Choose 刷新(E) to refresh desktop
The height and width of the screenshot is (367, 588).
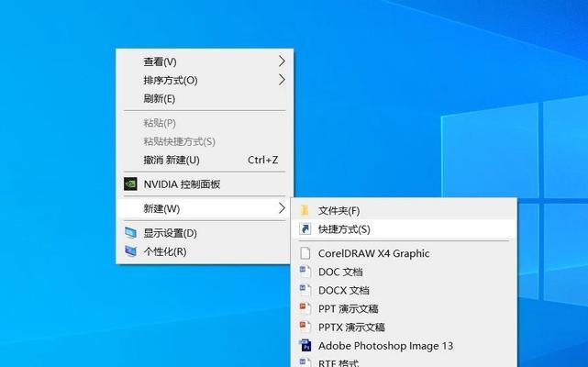coord(205,99)
